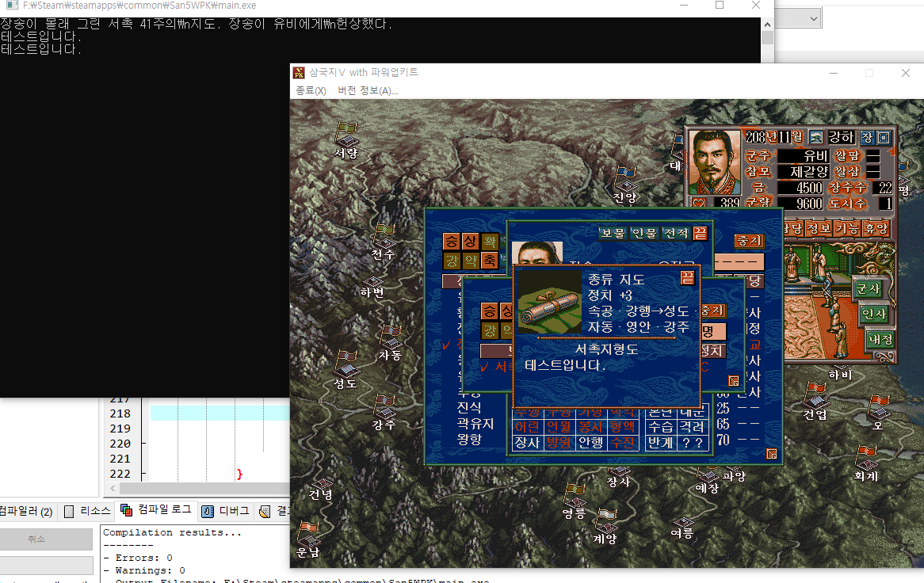Select officer 곽유지 in the list
The width and height of the screenshot is (924, 583).
(x=475, y=424)
